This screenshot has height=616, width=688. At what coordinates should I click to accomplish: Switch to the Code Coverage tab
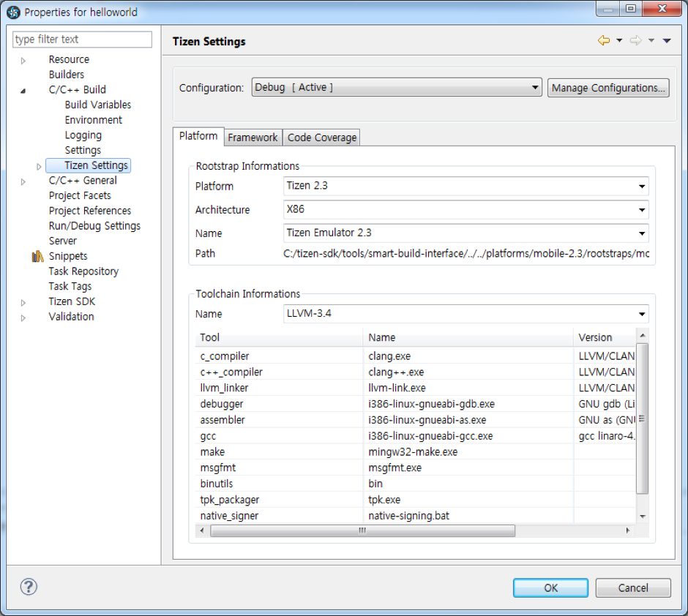(x=321, y=138)
